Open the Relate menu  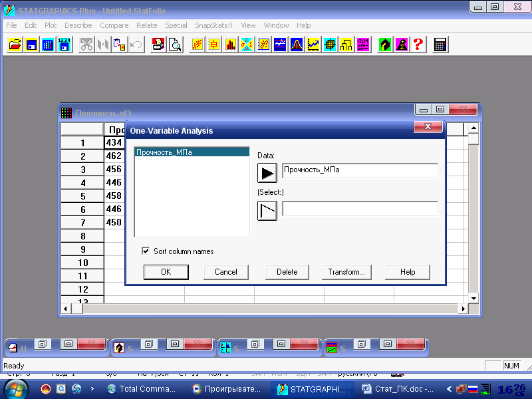point(146,25)
